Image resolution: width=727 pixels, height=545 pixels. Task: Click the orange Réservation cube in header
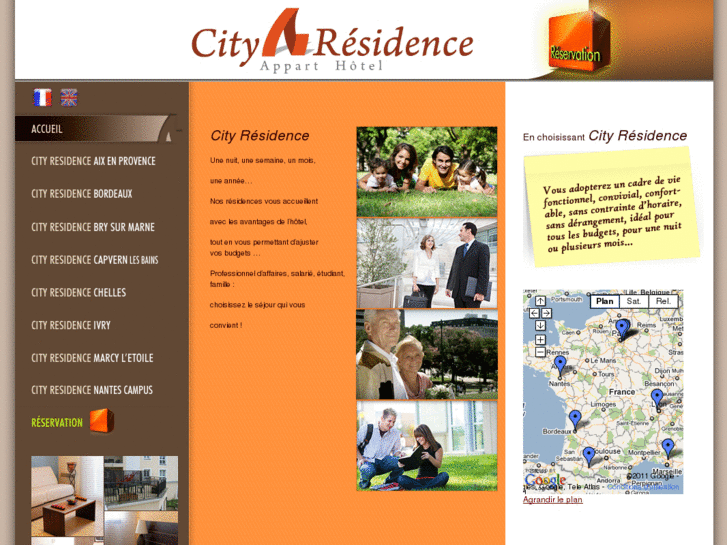point(579,41)
